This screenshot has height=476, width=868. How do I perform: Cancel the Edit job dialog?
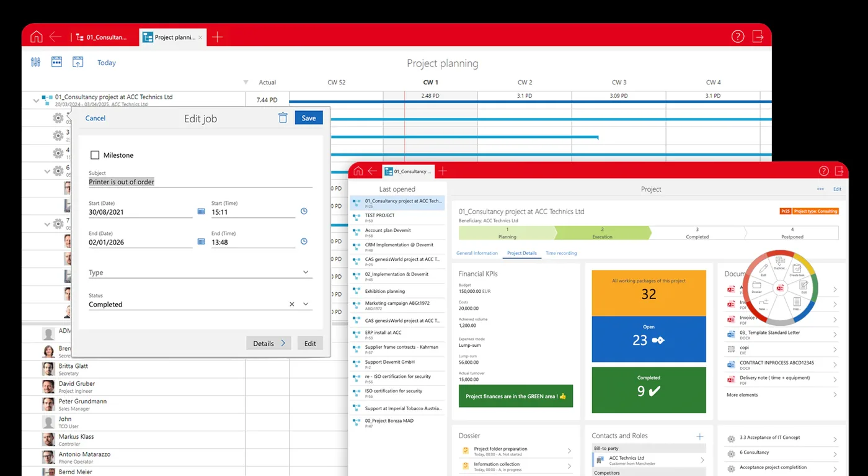pos(95,118)
